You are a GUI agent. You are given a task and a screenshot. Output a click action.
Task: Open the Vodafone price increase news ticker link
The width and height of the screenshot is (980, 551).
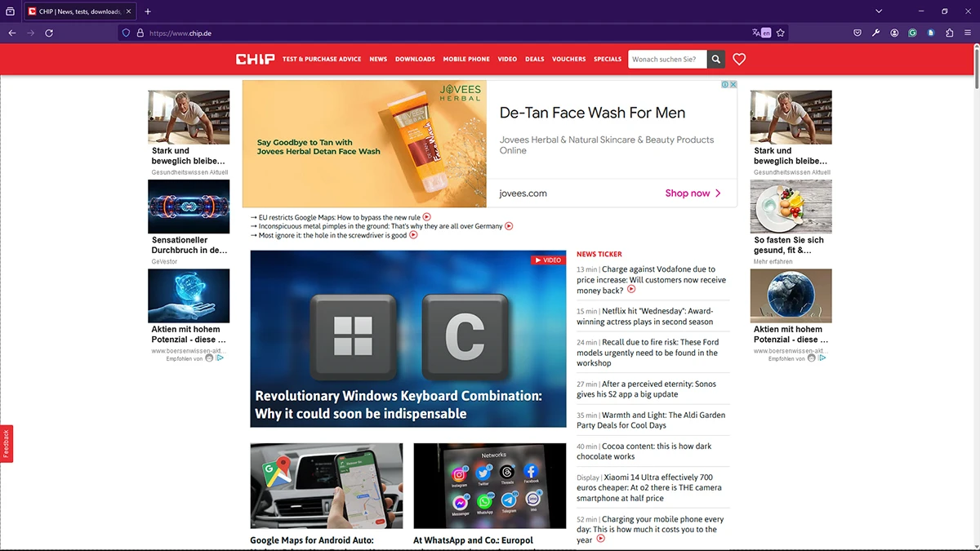tap(652, 279)
